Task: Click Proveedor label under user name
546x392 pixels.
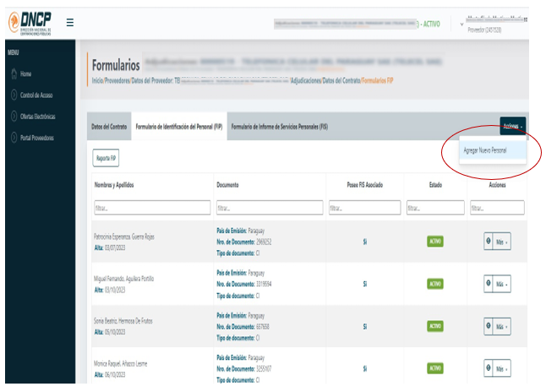Action: tap(484, 30)
